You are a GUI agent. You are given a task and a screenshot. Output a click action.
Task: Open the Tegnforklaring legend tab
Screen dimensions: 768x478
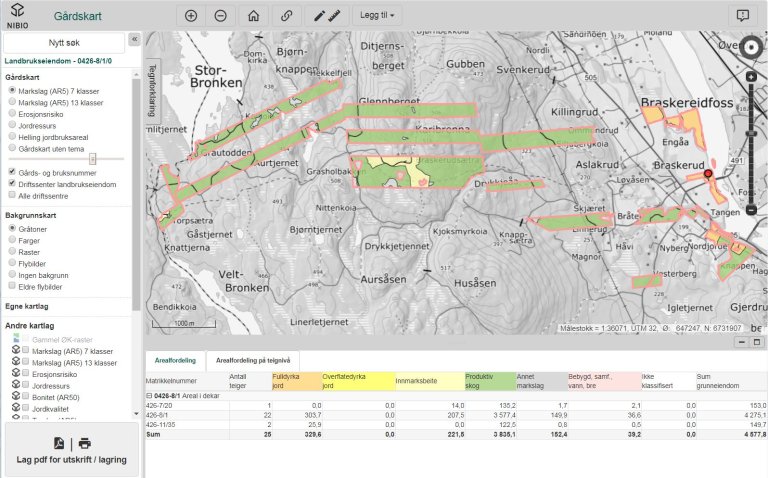153,92
